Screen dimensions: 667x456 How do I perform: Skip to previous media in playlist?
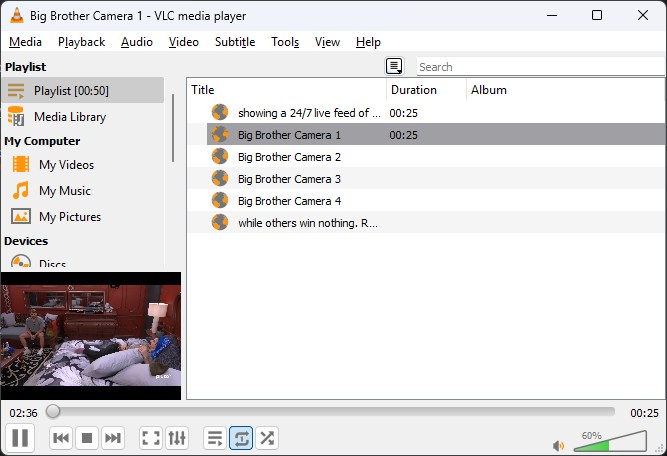(x=61, y=438)
